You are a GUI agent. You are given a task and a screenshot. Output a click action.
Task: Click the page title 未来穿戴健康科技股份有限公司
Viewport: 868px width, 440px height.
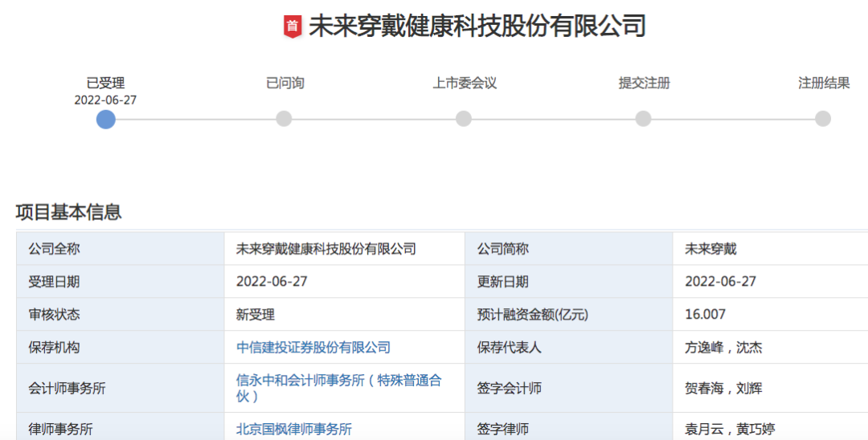pos(477,26)
